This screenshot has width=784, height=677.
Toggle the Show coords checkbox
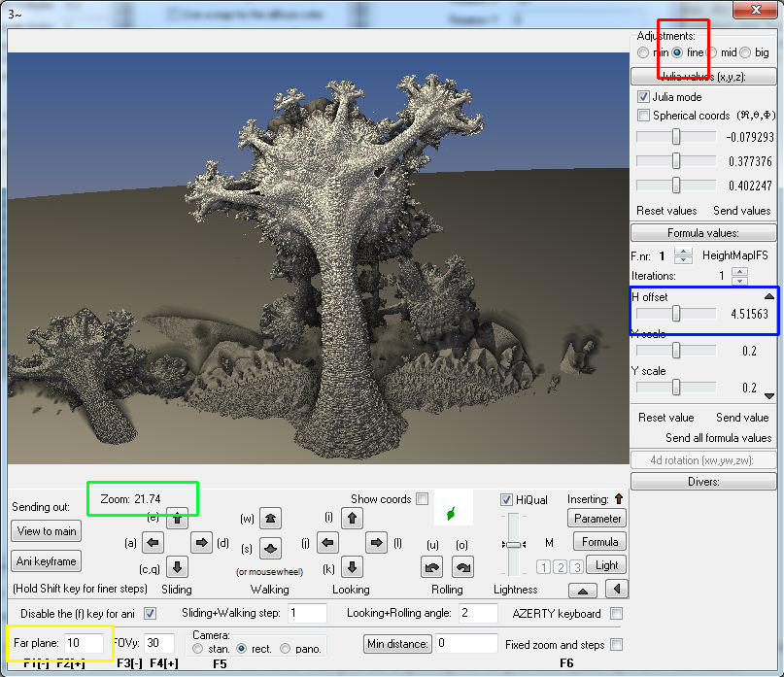click(423, 498)
